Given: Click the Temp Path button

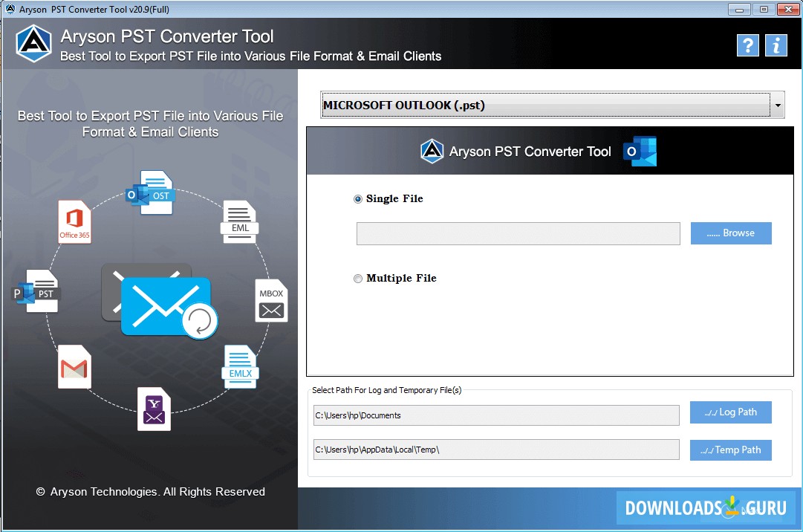Looking at the screenshot, I should [730, 450].
